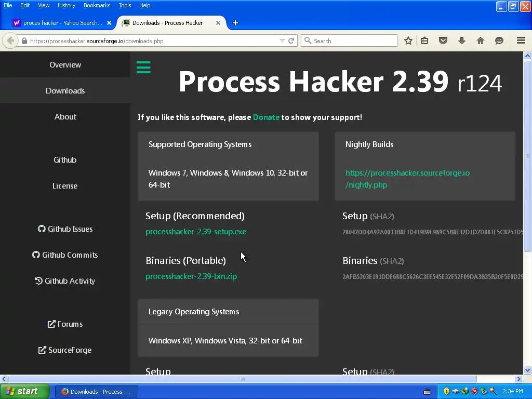This screenshot has width=532, height=399.
Task: Open the green hamburger sidebar toggle
Action: coord(143,67)
